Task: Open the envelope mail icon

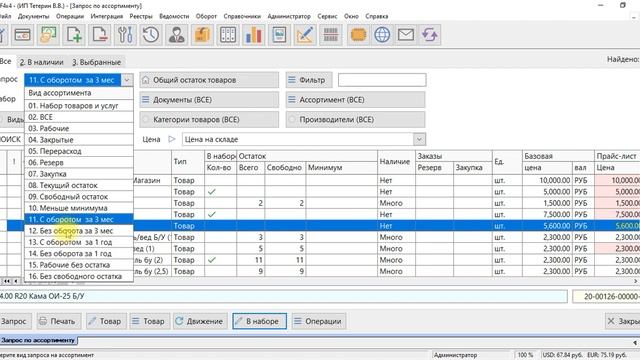Action: click(406, 35)
